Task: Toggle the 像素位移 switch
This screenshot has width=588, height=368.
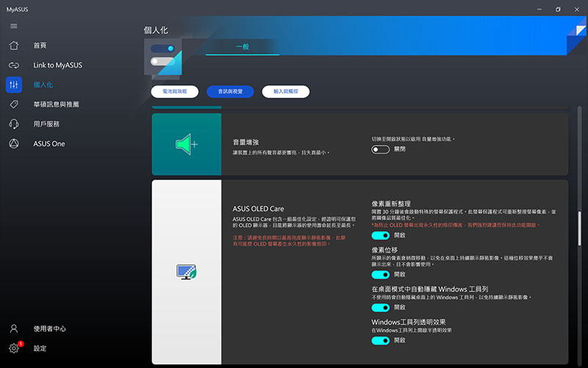Action: [x=380, y=275]
